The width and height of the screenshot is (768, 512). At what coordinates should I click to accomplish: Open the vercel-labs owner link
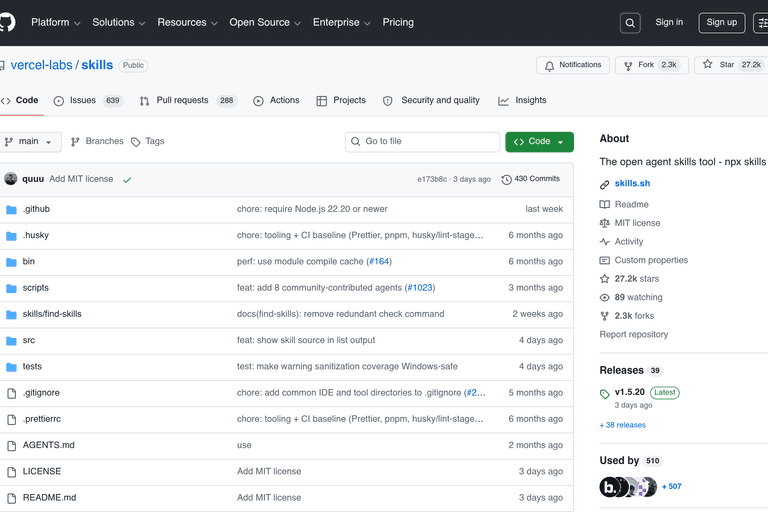pyautogui.click(x=41, y=65)
